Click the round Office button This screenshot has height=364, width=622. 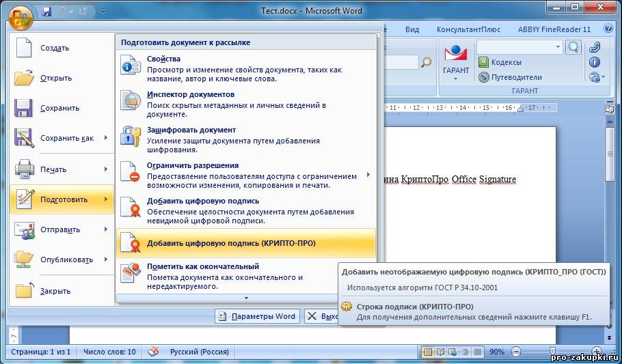pos(20,16)
